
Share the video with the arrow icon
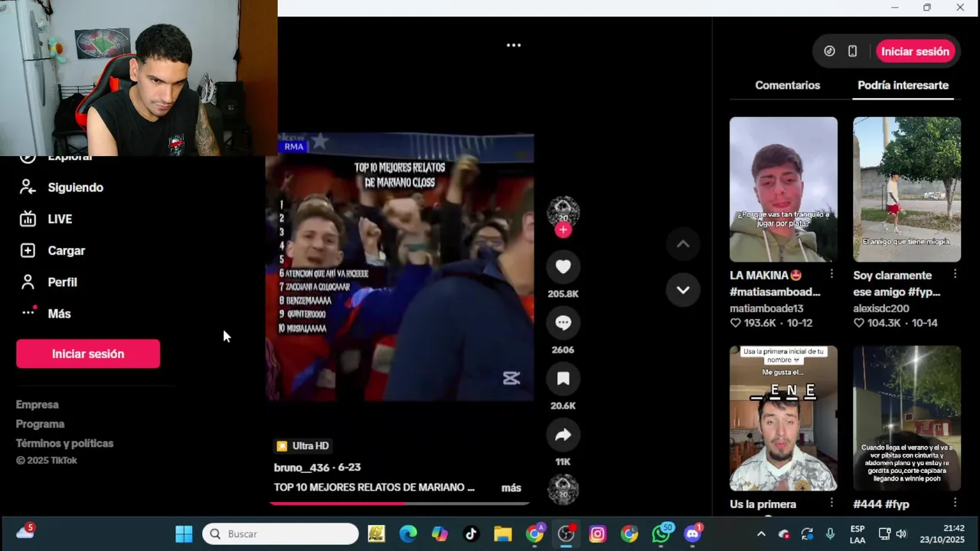563,435
